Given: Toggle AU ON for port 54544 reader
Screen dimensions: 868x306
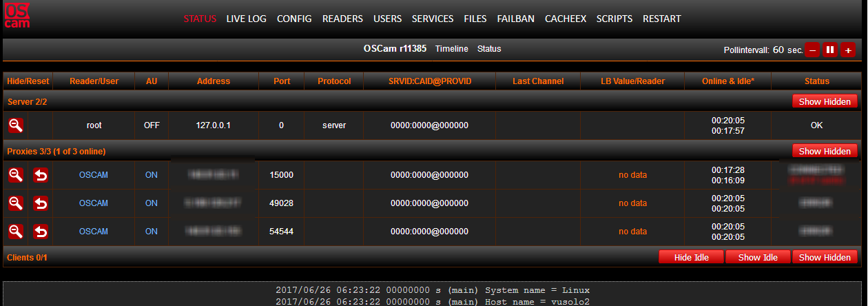Looking at the screenshot, I should (x=151, y=232).
